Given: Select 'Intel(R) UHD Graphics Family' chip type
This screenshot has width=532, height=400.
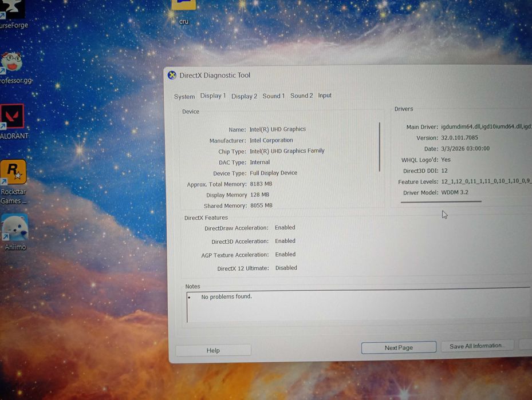Looking at the screenshot, I should 287,151.
